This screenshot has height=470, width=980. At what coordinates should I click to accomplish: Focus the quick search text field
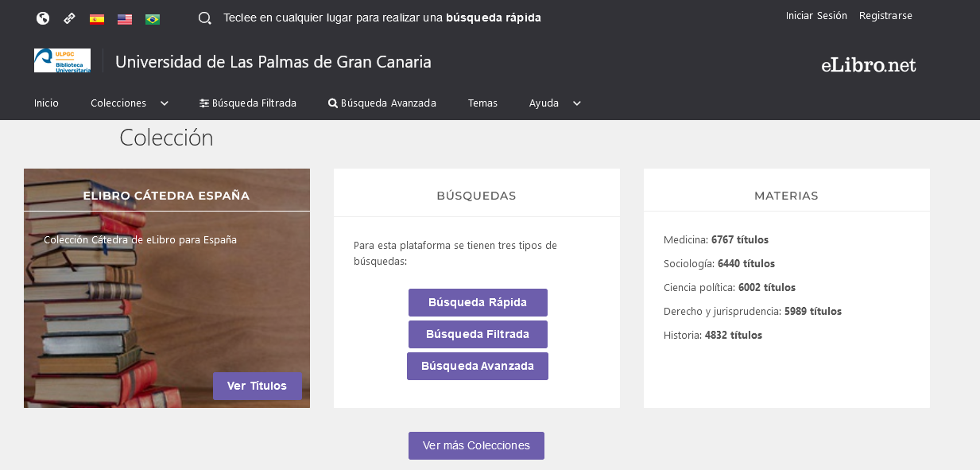tap(382, 17)
